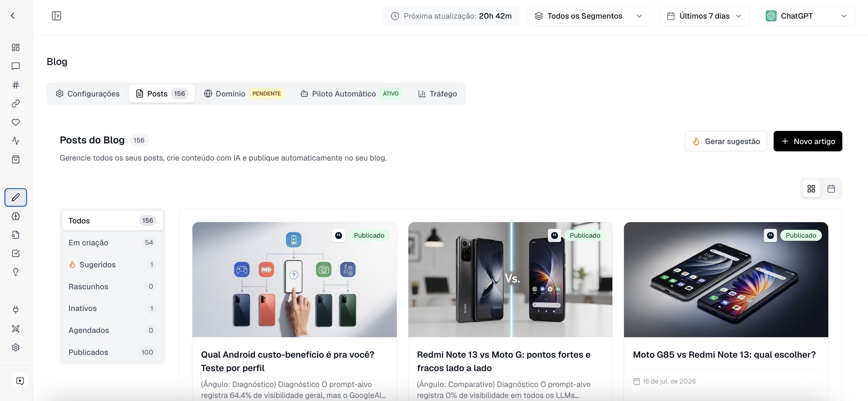
Task: Open the activity pulse icon in sidebar
Action: tap(16, 141)
